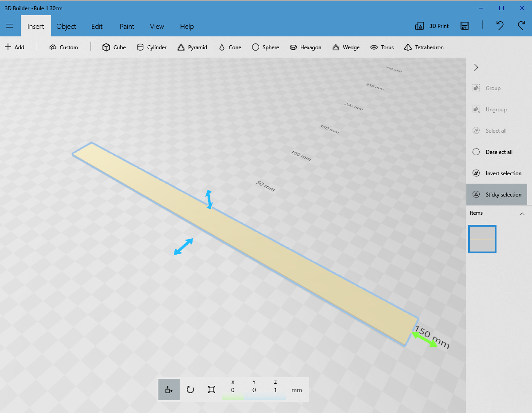The width and height of the screenshot is (532, 413).
Task: Activate the Rotate tool
Action: 190,389
